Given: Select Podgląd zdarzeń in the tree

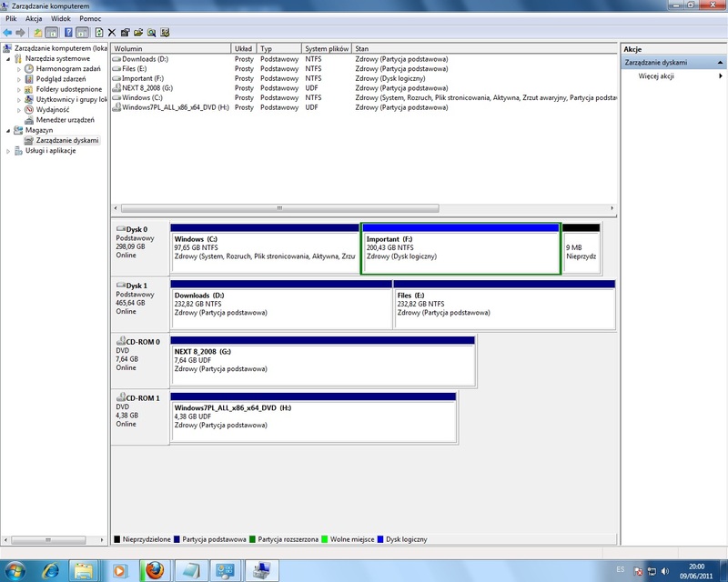Looking at the screenshot, I should coord(61,79).
